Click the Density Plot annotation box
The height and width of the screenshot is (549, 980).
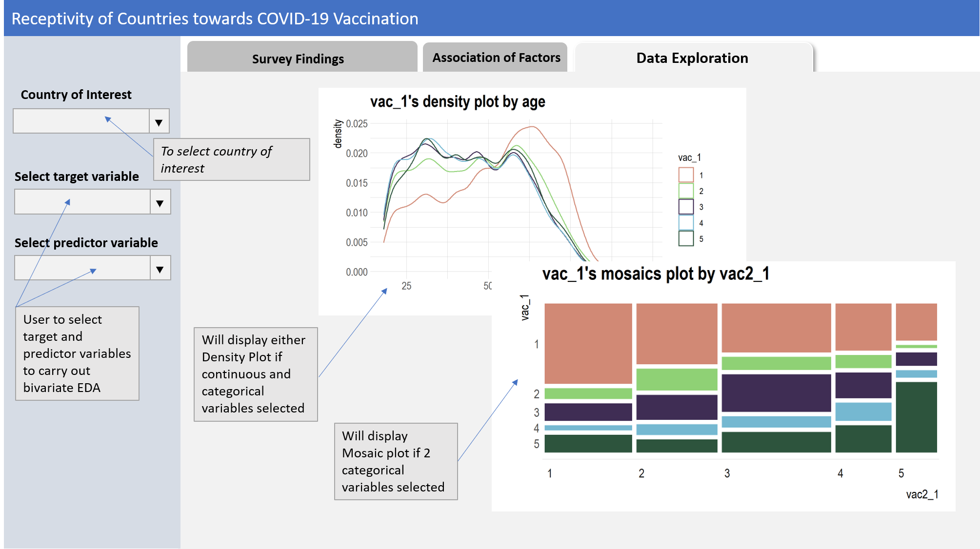click(256, 374)
